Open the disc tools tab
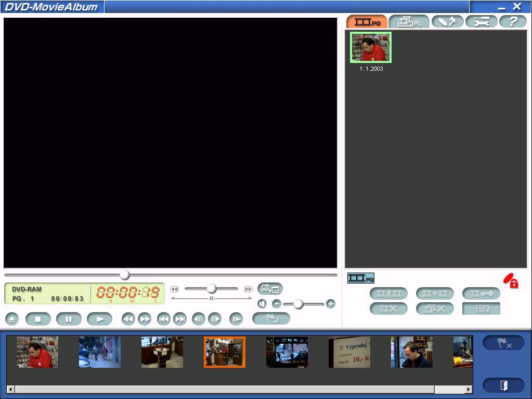Screen dimensions: 532x399 pyautogui.click(x=447, y=21)
